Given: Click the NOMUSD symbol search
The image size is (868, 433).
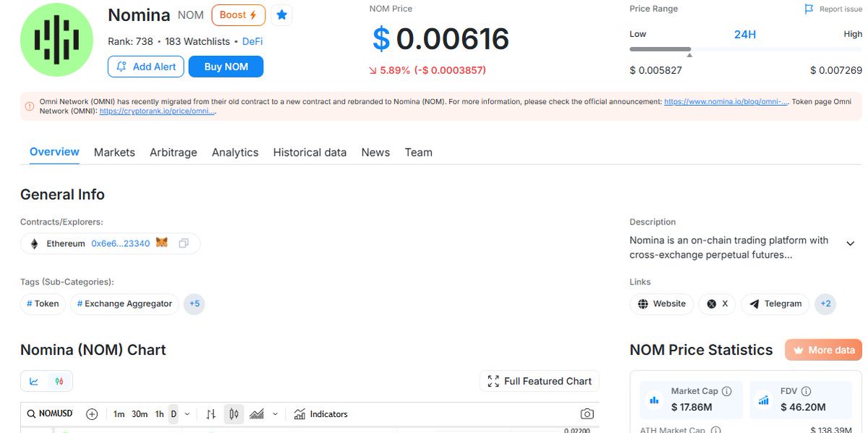Looking at the screenshot, I should point(50,414).
